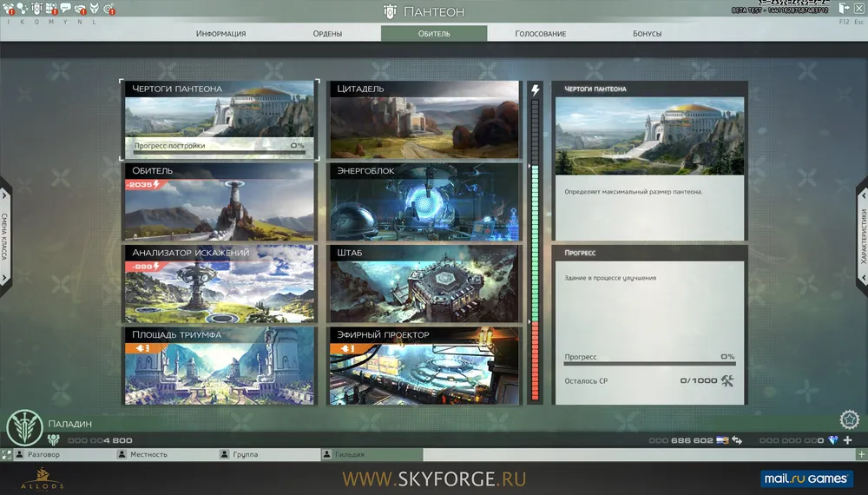
Task: Select the Энергоблок building card
Action: point(424,201)
